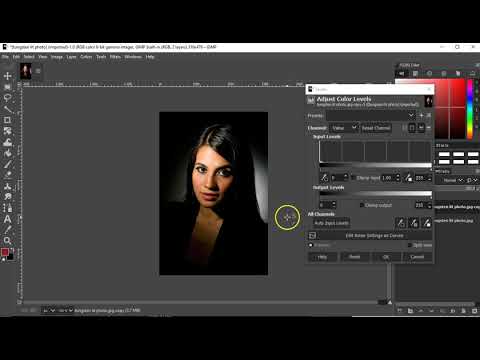Open the Windows menu
Image resolution: width=480 pixels, height=360 pixels.
[x=133, y=57]
